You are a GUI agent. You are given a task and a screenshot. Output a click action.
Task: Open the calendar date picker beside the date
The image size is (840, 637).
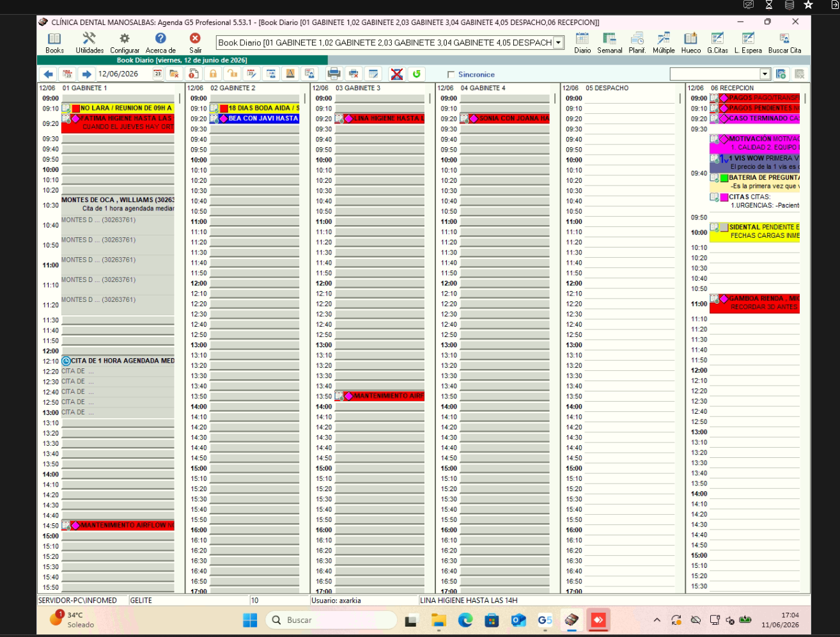(x=157, y=74)
